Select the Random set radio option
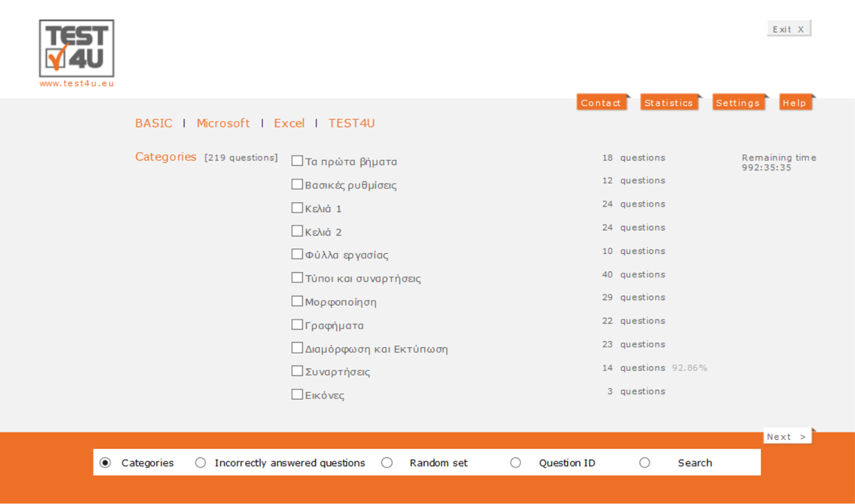The height and width of the screenshot is (504, 855). (x=387, y=462)
